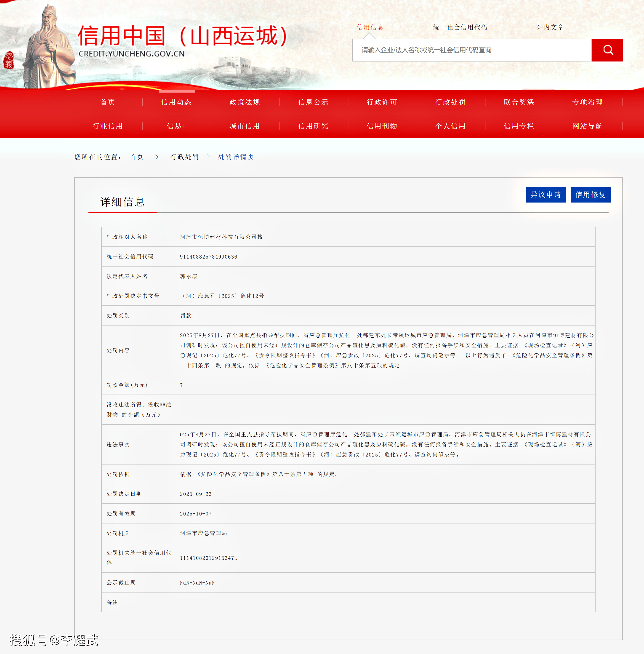Open the 首页 navigation menu item
This screenshot has width=644, height=654.
click(108, 102)
